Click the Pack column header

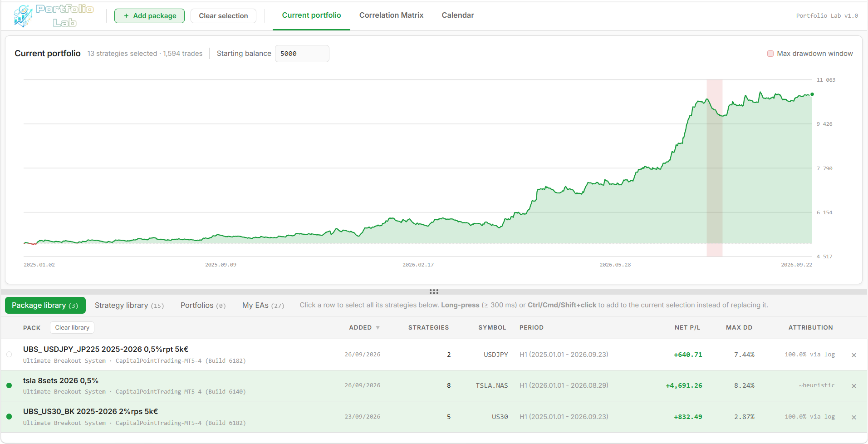tap(32, 328)
